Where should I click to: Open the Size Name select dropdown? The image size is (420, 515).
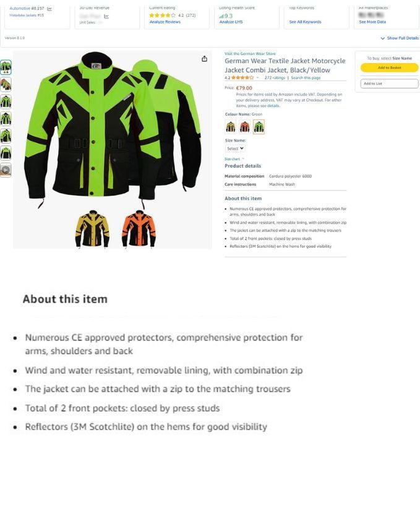[x=235, y=149]
